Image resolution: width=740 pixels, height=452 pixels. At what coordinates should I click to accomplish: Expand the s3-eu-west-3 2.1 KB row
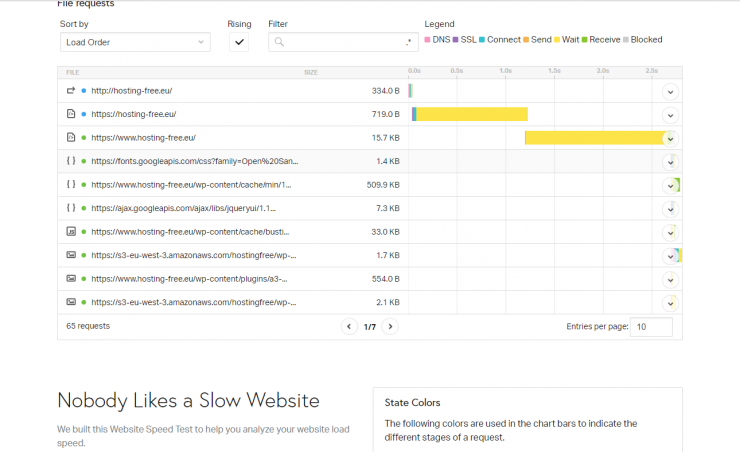point(670,303)
